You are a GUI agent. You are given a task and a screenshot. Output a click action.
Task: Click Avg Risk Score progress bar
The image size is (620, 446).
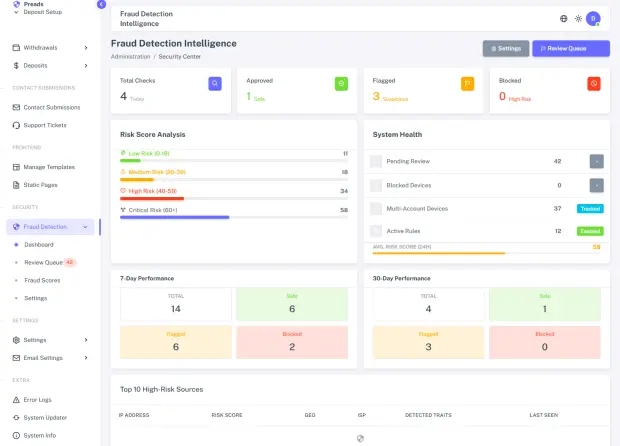(486, 253)
